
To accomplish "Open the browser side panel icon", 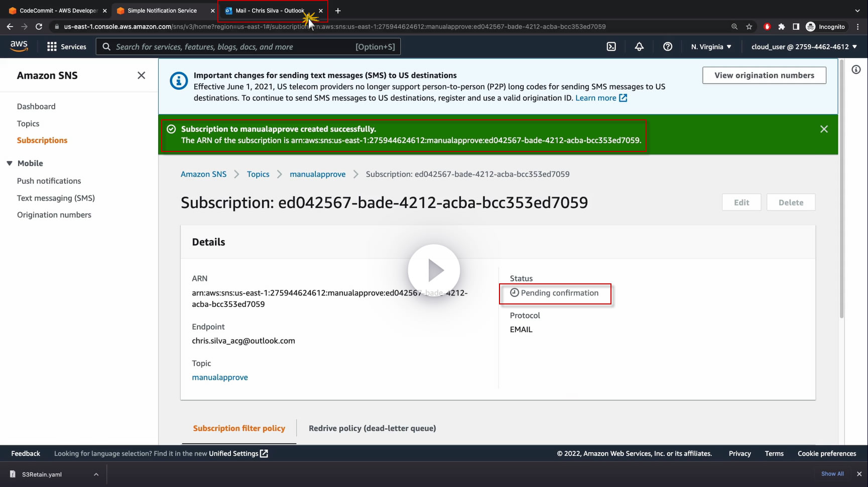I will [x=796, y=27].
